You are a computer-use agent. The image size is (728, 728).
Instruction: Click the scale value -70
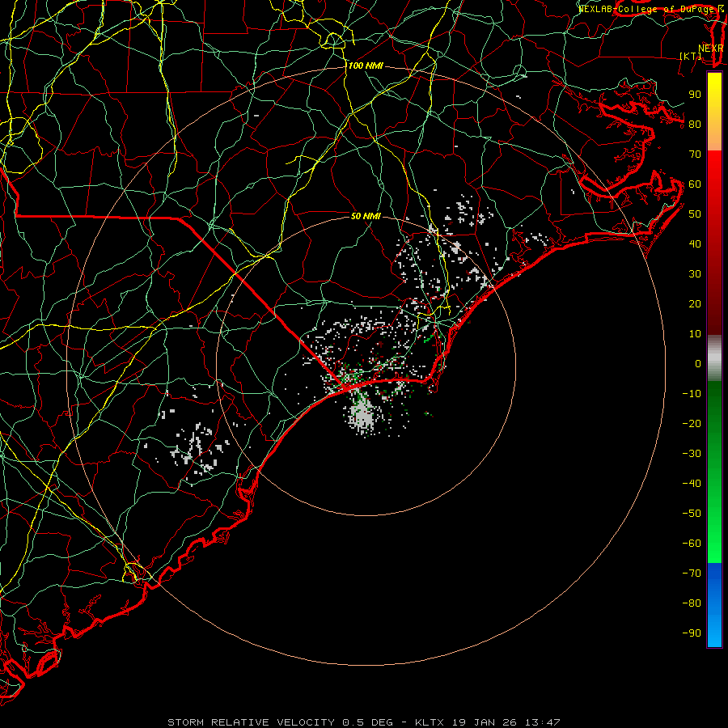pos(692,573)
